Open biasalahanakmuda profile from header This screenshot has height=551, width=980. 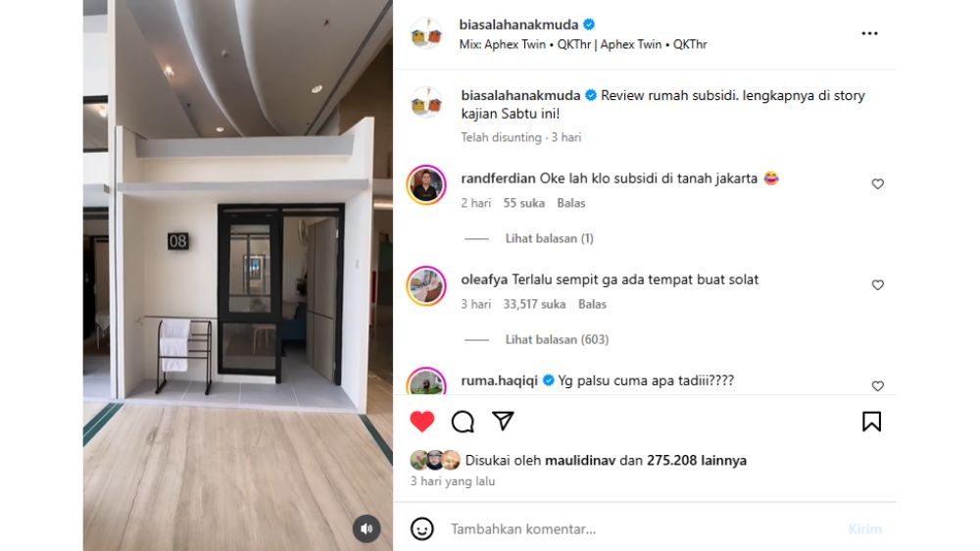point(518,25)
